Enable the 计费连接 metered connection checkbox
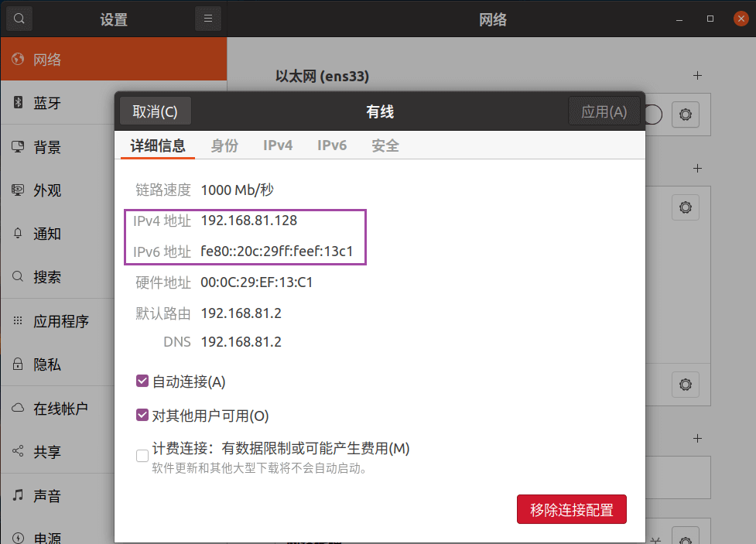 tap(142, 456)
